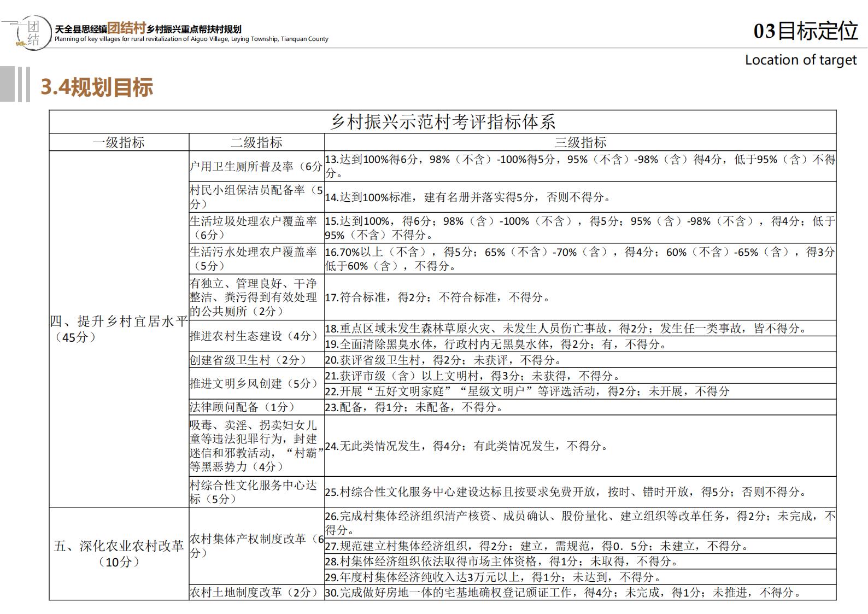Click the 生活污水处理农户覆盖率 cell
Screen dimensions: 868x614
(256, 259)
